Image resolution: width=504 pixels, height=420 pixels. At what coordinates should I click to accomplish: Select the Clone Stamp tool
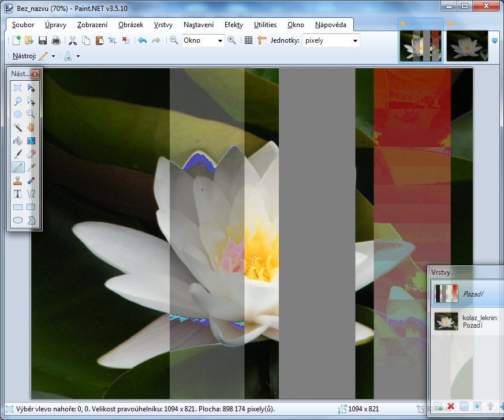18,181
